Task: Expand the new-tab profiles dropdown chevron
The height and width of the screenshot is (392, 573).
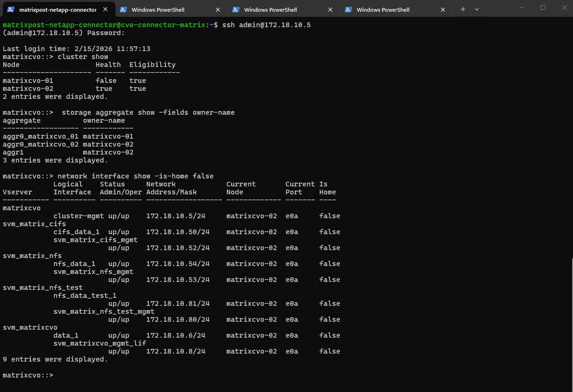Action: coord(477,9)
